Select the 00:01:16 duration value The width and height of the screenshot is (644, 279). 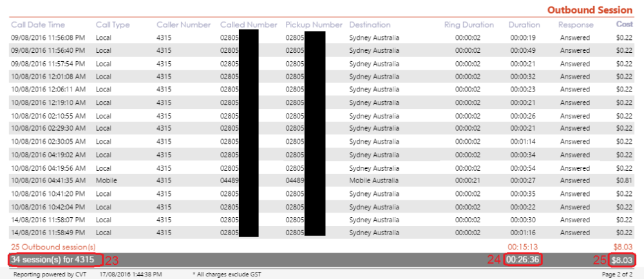tap(523, 233)
